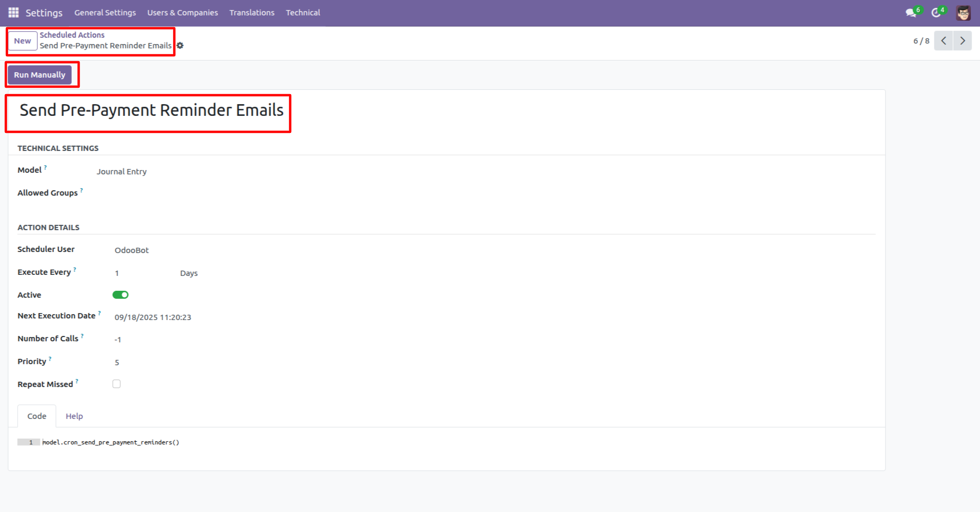Show help tooltip for Number of Calls
The image size is (980, 512).
pos(82,336)
